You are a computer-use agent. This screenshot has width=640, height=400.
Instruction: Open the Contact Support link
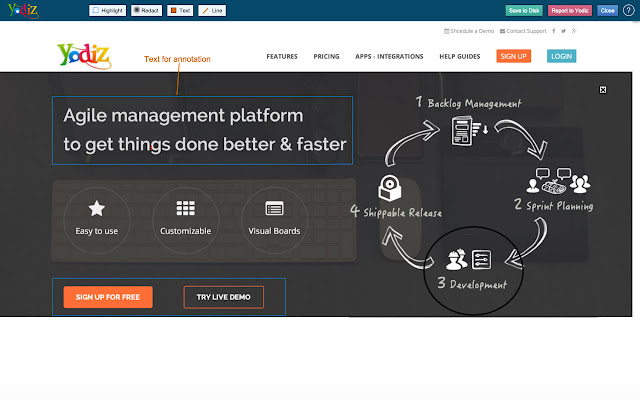coord(523,31)
